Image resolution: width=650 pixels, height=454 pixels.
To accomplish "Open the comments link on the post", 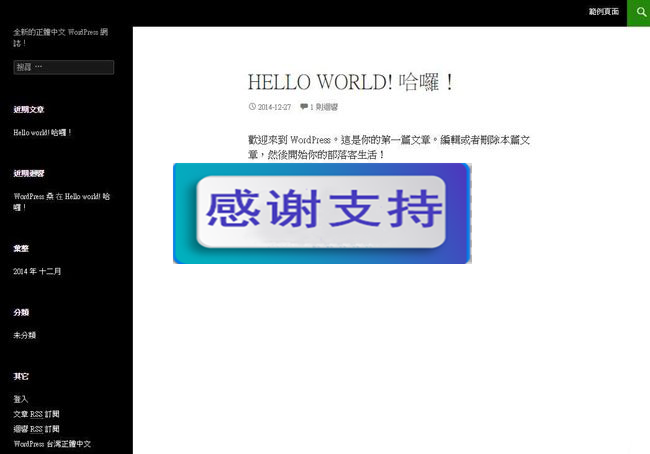I will 323,107.
